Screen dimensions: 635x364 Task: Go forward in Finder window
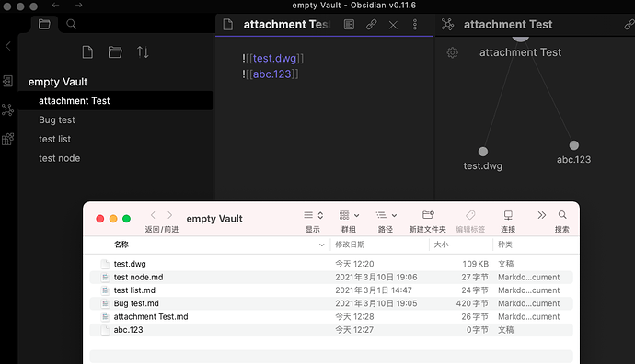point(169,215)
